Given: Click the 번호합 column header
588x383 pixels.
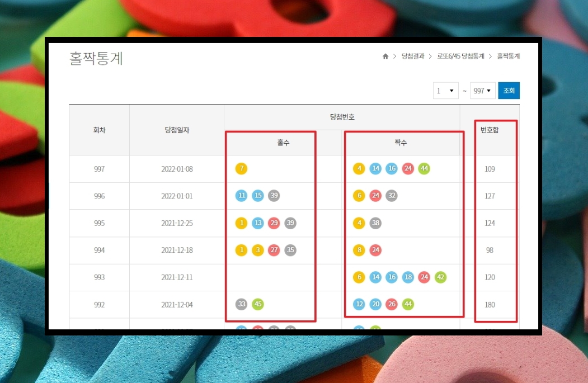Looking at the screenshot, I should coord(490,130).
